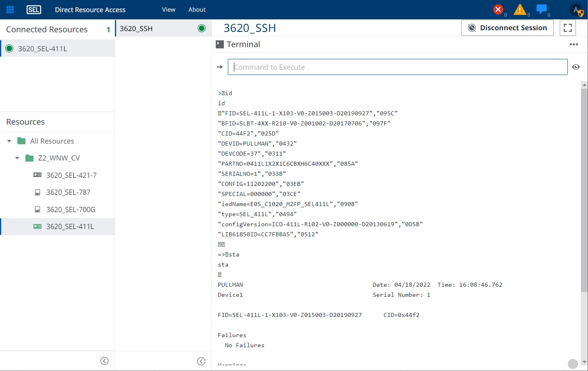Click the Z2_WNW_CV folder icon

coord(29,158)
